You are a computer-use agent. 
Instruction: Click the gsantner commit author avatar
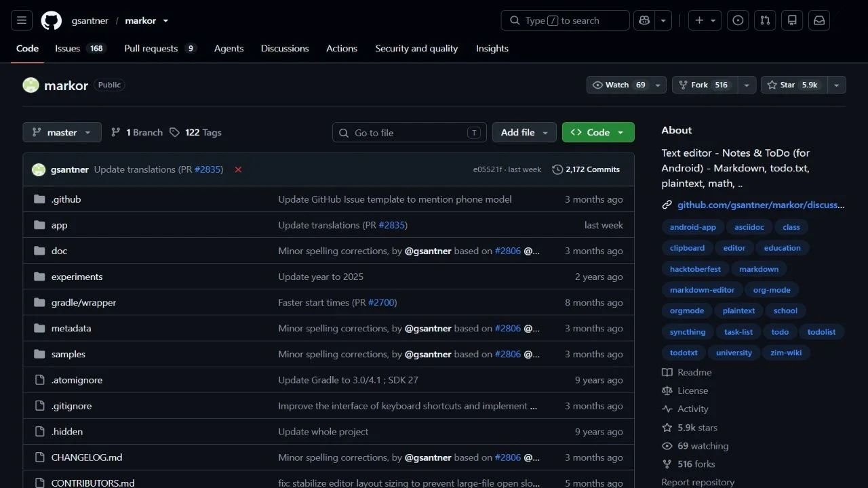click(x=39, y=169)
